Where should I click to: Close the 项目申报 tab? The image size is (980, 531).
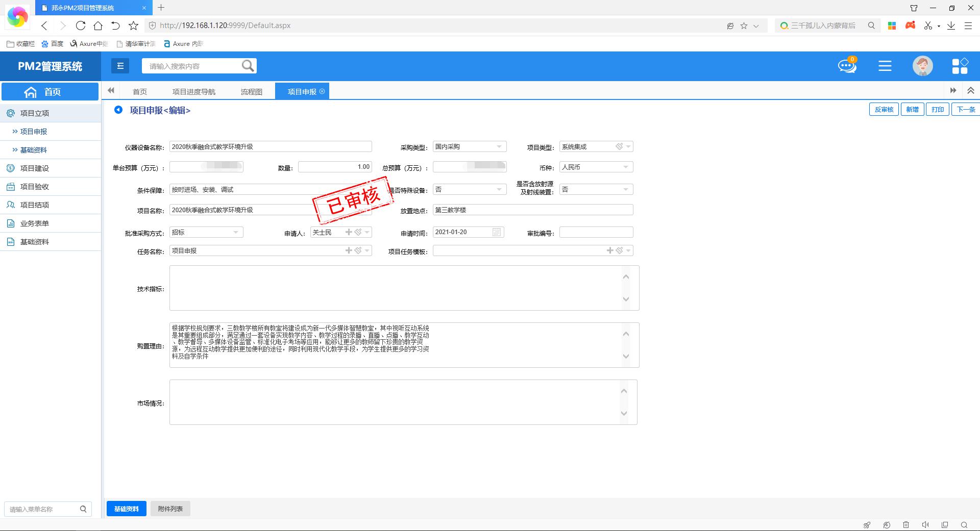click(322, 91)
